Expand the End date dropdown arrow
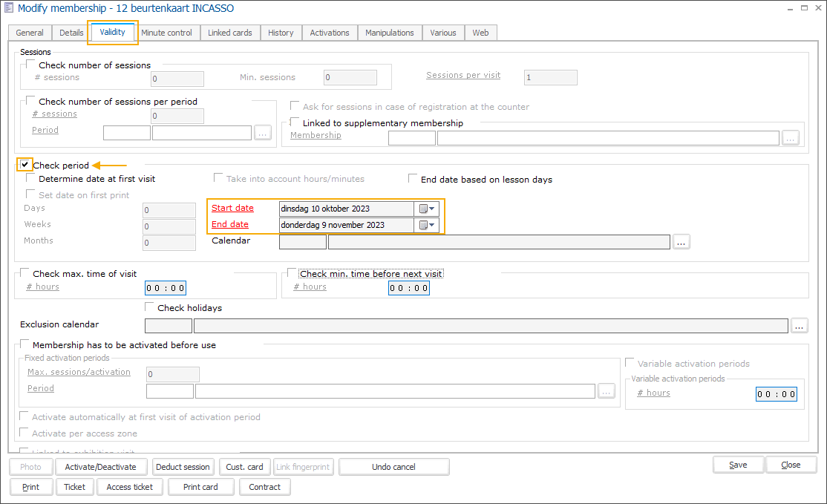The height and width of the screenshot is (504, 827). point(431,225)
